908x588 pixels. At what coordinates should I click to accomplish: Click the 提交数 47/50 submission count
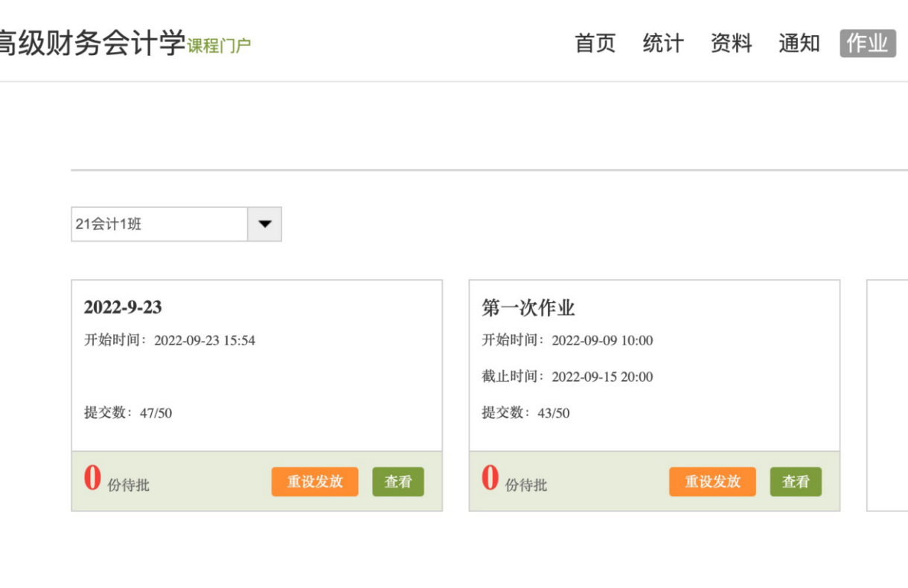tap(128, 413)
